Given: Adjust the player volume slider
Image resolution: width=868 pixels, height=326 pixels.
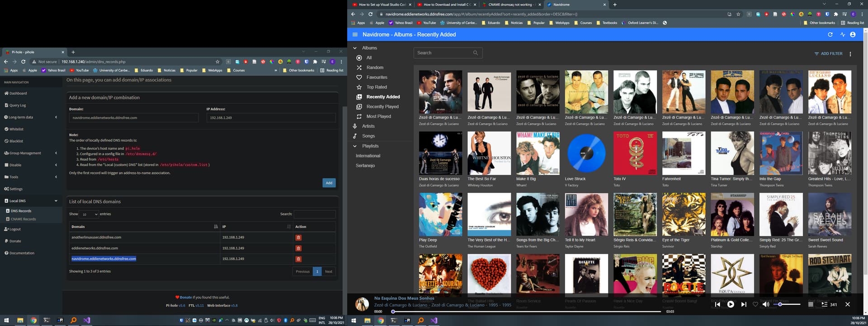Looking at the screenshot, I should click(x=787, y=304).
